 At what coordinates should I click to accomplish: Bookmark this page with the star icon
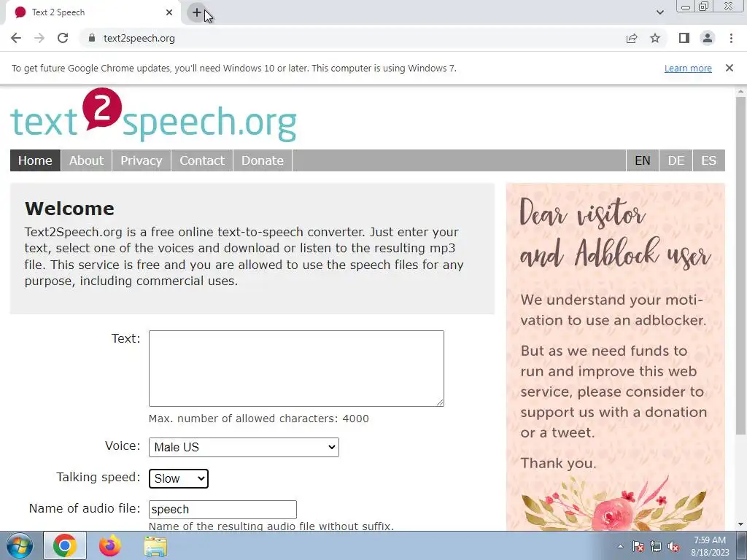click(x=655, y=38)
